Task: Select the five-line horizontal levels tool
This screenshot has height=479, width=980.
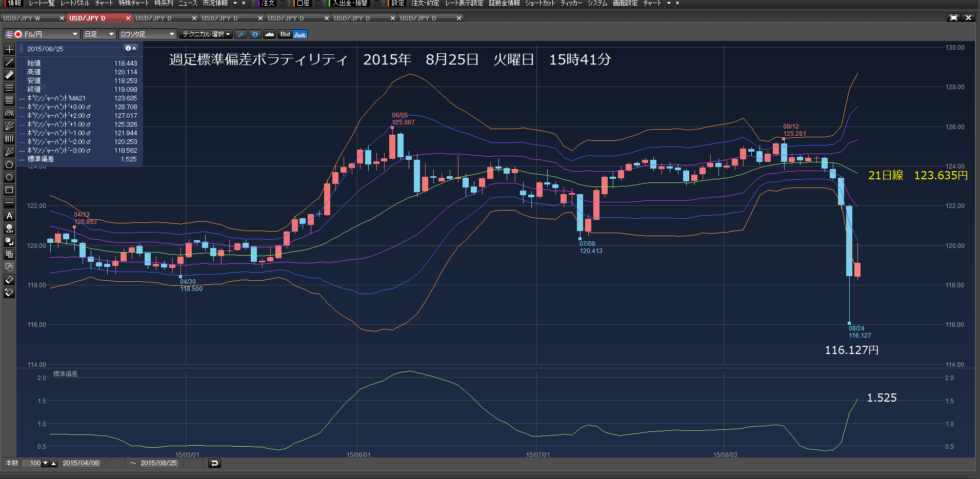Action: coord(9,100)
